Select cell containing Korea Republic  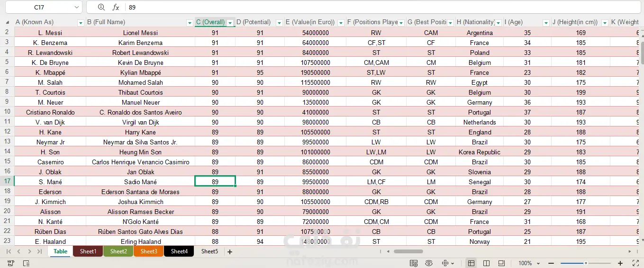click(x=480, y=152)
